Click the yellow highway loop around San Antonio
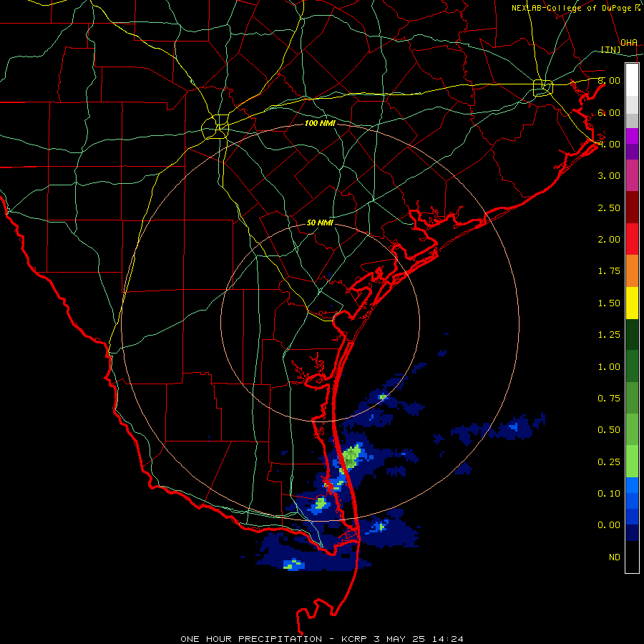 tap(215, 127)
